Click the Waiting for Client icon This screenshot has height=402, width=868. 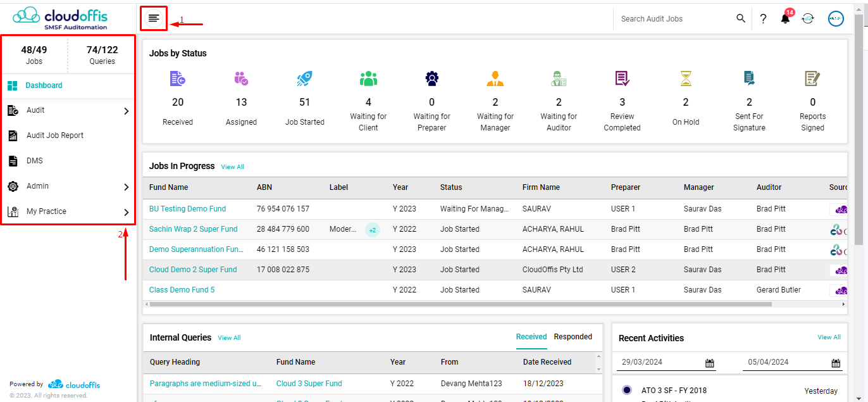(x=368, y=79)
